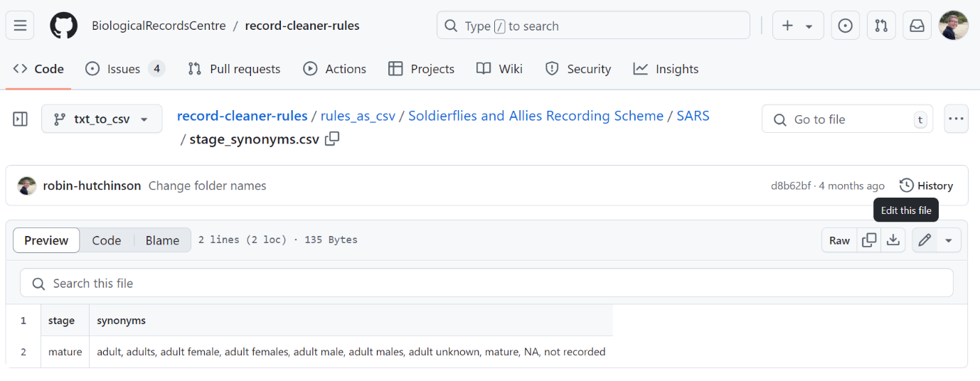Viewport: 980px width, 381px height.
Task: Click the '2 lines (2 loc) · 135 Bytes' text
Action: pos(278,240)
